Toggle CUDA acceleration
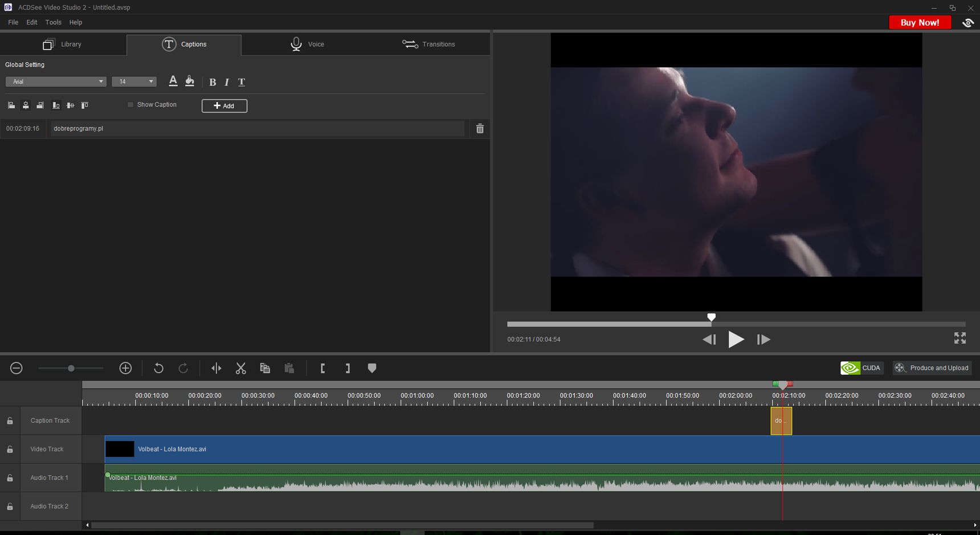The width and height of the screenshot is (980, 535). point(861,368)
